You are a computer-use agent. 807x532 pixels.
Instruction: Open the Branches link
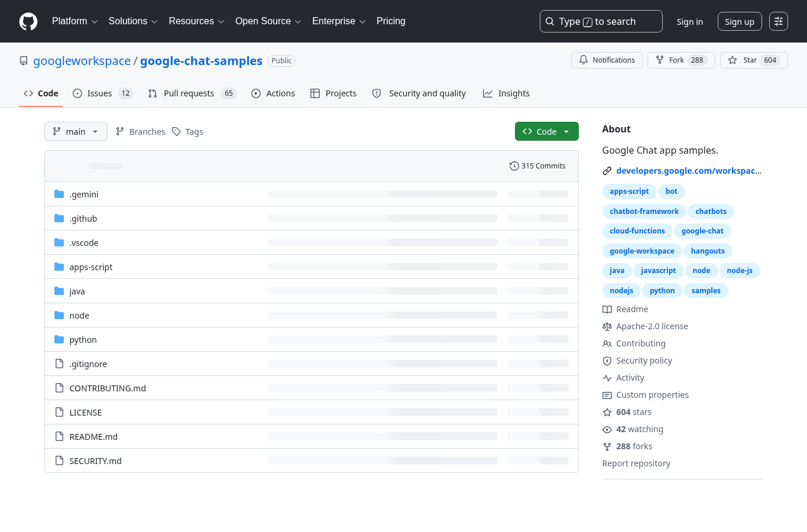141,131
